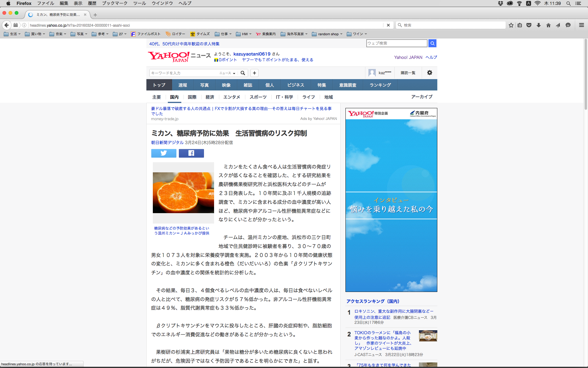This screenshot has width=588, height=368.
Task: Click the blue web search magnifier button
Action: pos(432,43)
